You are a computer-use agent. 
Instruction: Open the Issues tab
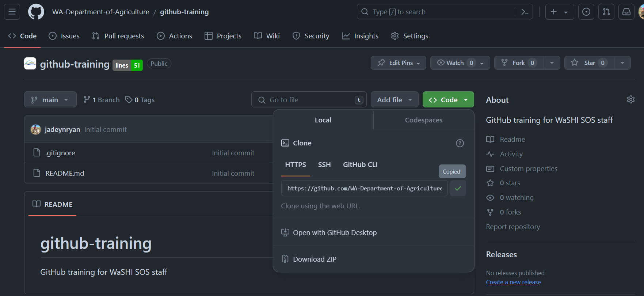tap(64, 36)
